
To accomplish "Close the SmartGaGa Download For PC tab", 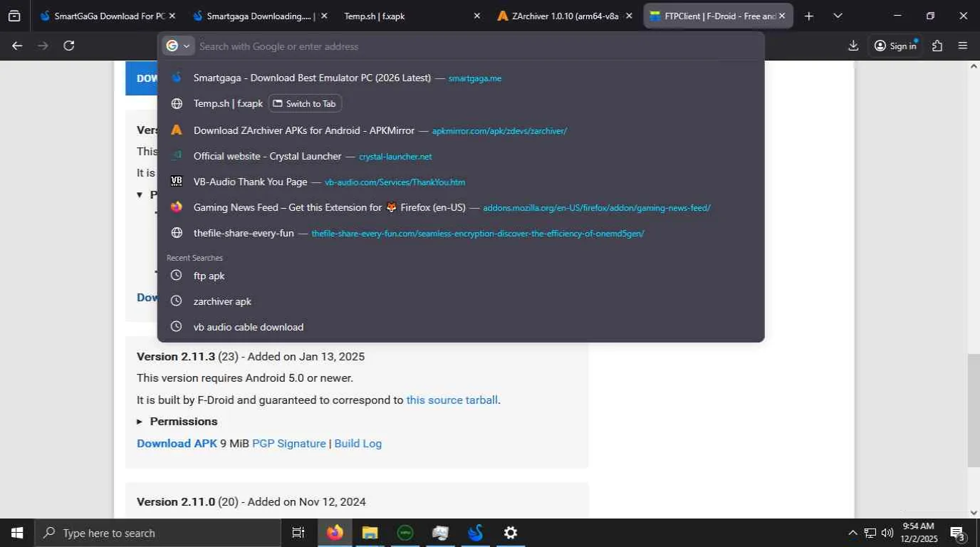I will (172, 16).
